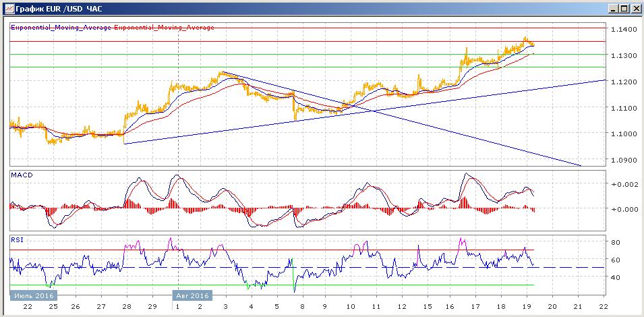Click date 28 on the time axis
644x317 pixels.
[x=127, y=306]
